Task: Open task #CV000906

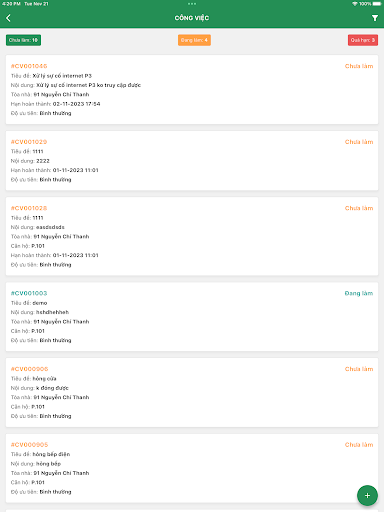Action: click(192, 393)
